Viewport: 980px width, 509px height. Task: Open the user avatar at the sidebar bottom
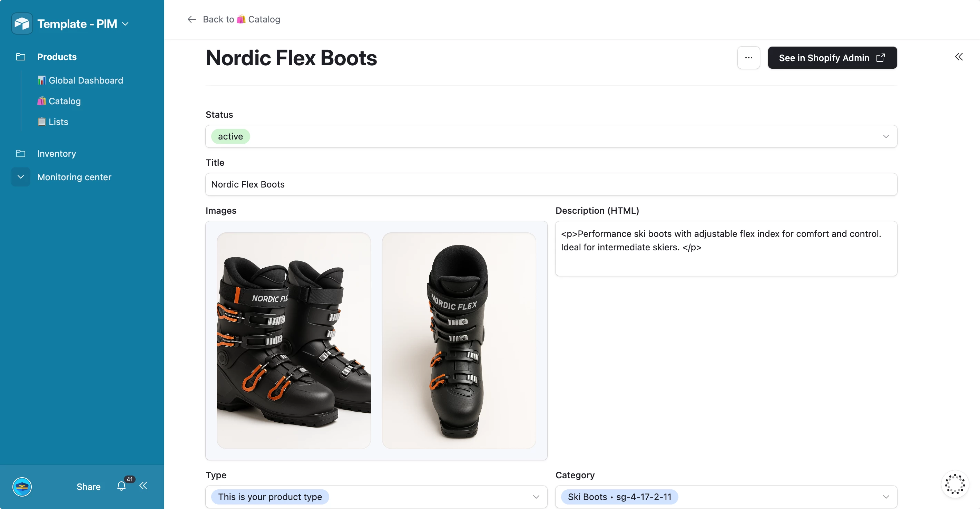22,487
